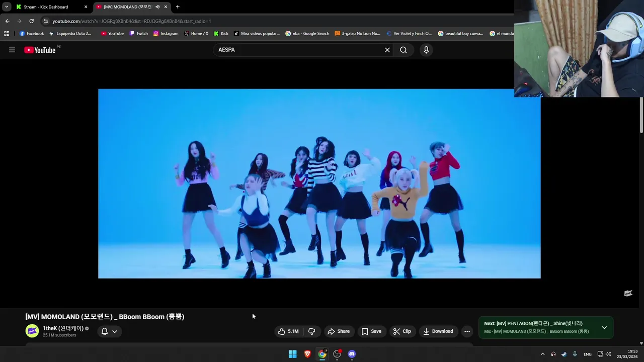Open Facebook bookmark
The height and width of the screenshot is (362, 644).
click(x=32, y=34)
